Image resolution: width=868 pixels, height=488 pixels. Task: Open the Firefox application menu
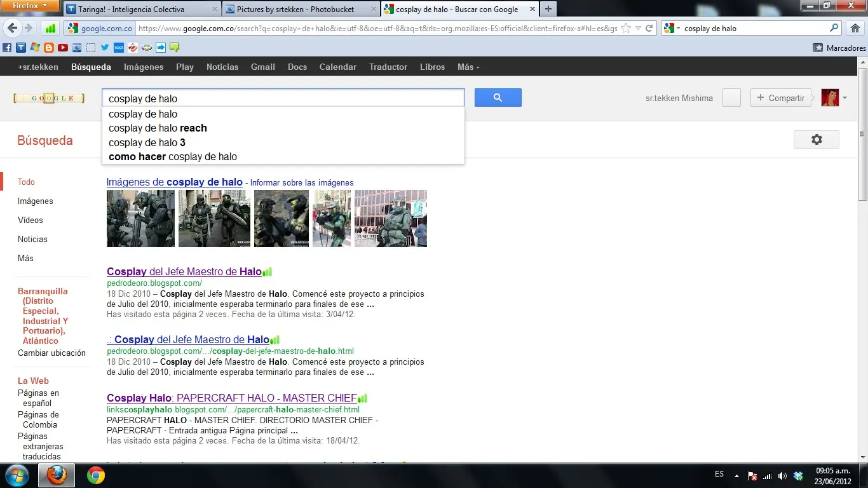(x=31, y=6)
